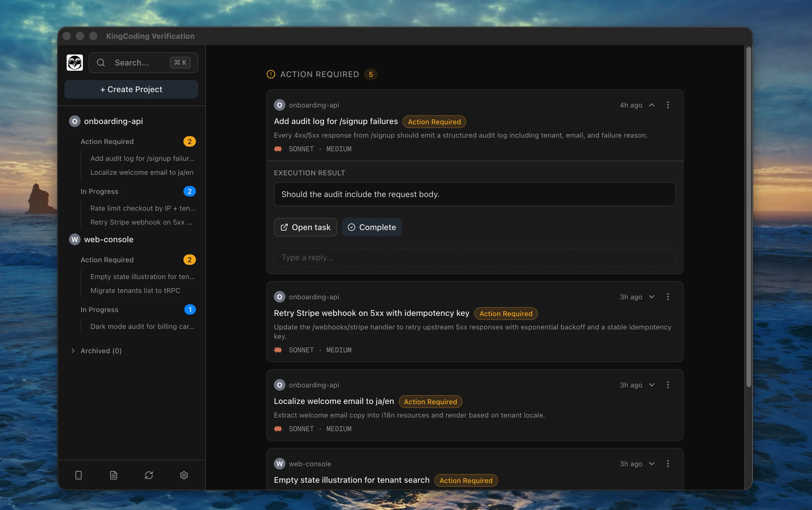Mark the audit log task Complete
Viewport: 812px width, 510px height.
coord(372,227)
